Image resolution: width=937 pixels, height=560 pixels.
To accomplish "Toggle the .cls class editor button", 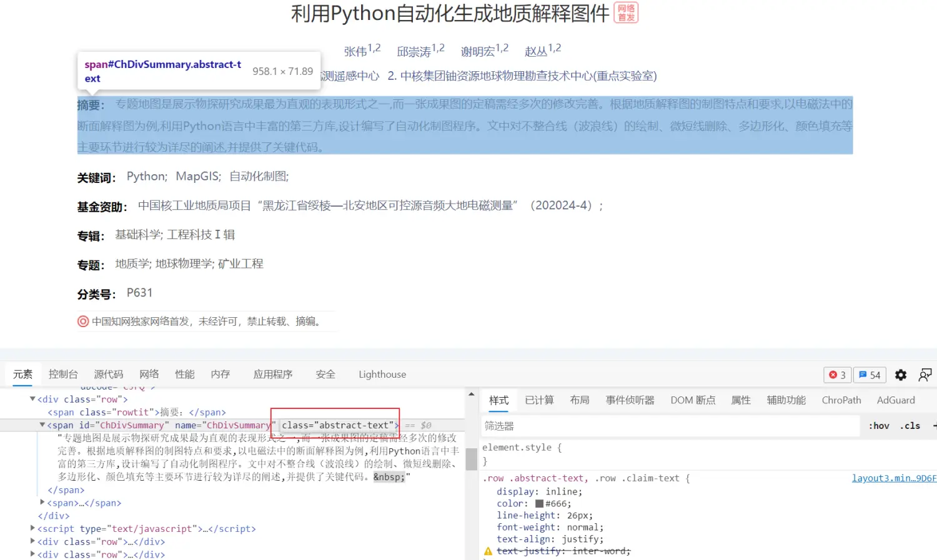I will coord(910,426).
